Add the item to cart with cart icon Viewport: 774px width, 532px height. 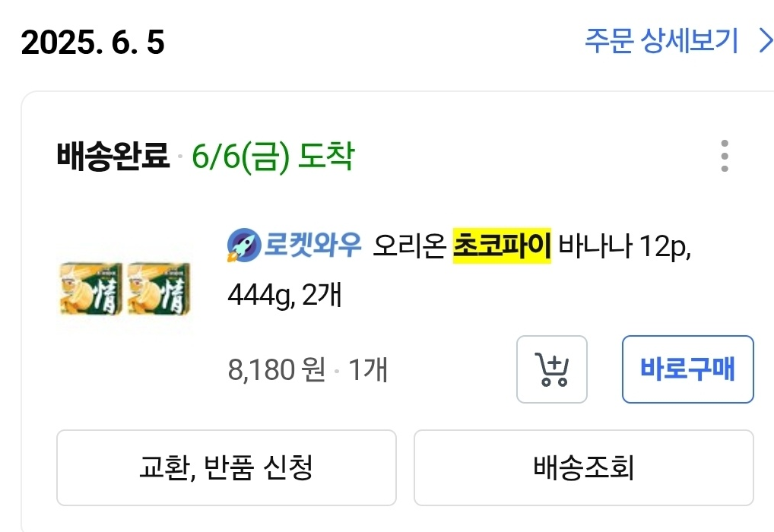(x=552, y=369)
